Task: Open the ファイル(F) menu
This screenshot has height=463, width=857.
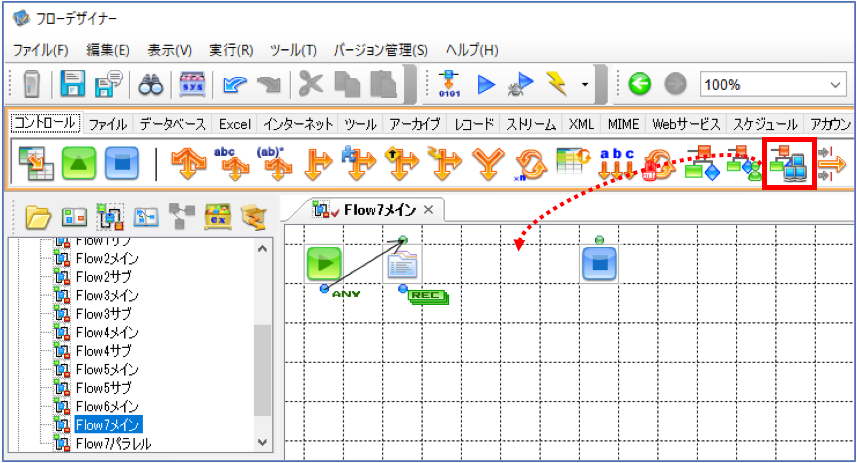Action: point(40,50)
